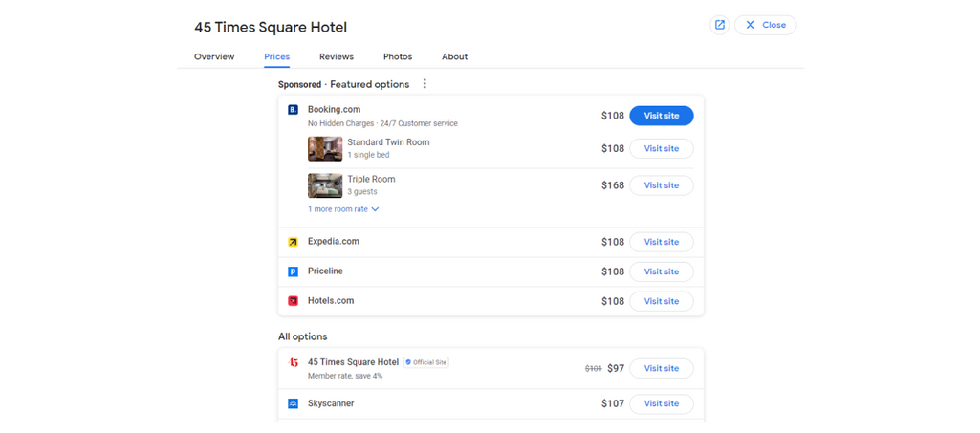Click the Official Site badge
The height and width of the screenshot is (433, 980).
point(426,362)
